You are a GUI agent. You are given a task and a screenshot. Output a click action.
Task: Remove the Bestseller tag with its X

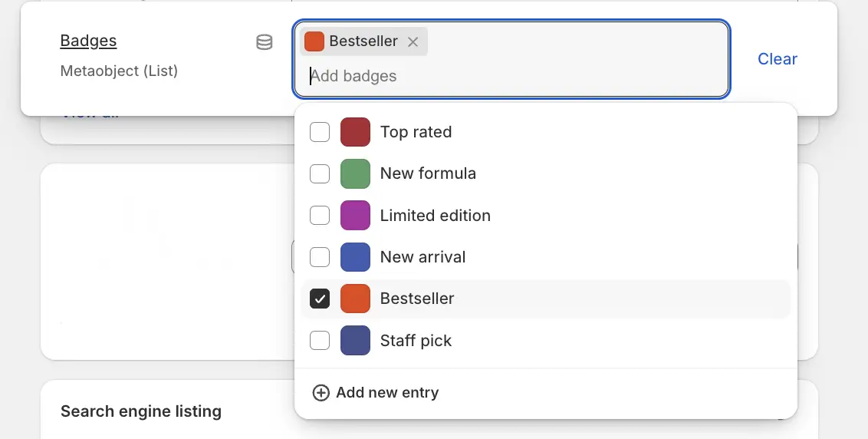click(x=413, y=42)
